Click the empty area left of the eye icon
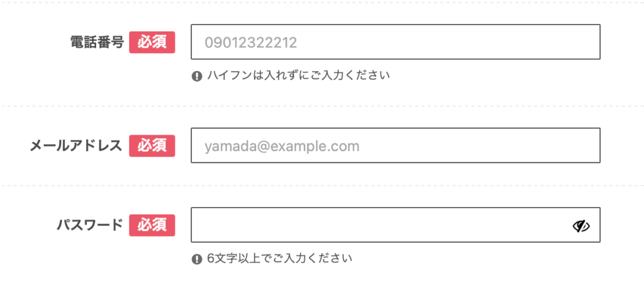This screenshot has height=297, width=644. (382, 225)
